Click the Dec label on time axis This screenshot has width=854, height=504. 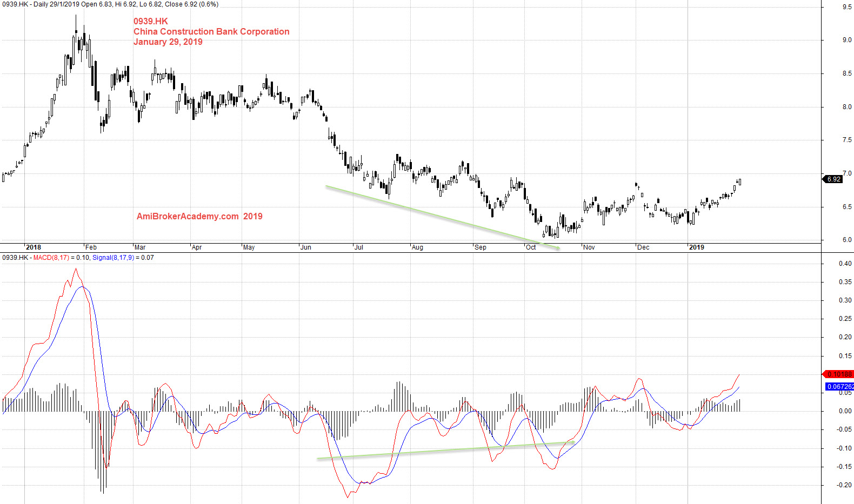(643, 247)
